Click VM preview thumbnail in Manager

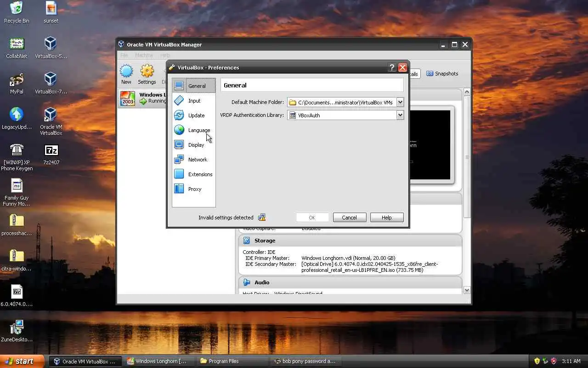click(x=430, y=145)
